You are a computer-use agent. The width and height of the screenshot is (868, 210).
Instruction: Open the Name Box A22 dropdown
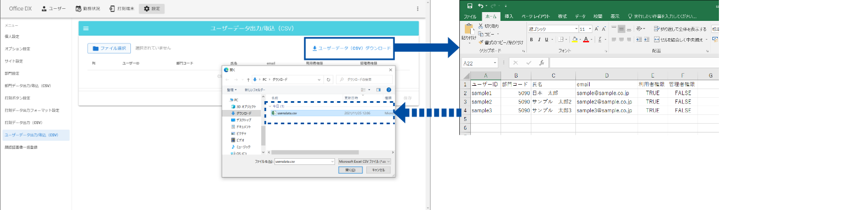tap(495, 63)
